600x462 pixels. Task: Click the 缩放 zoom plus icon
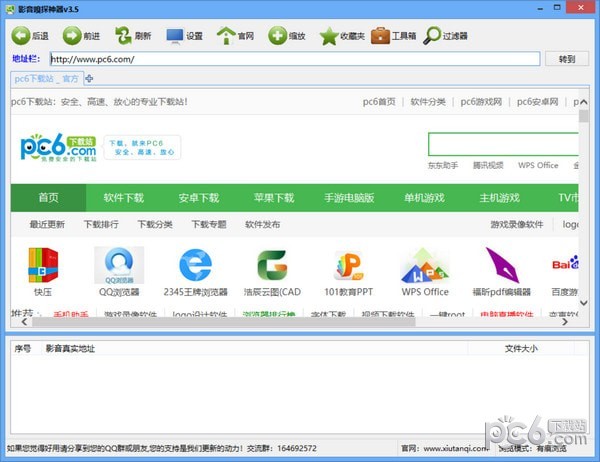tap(277, 36)
